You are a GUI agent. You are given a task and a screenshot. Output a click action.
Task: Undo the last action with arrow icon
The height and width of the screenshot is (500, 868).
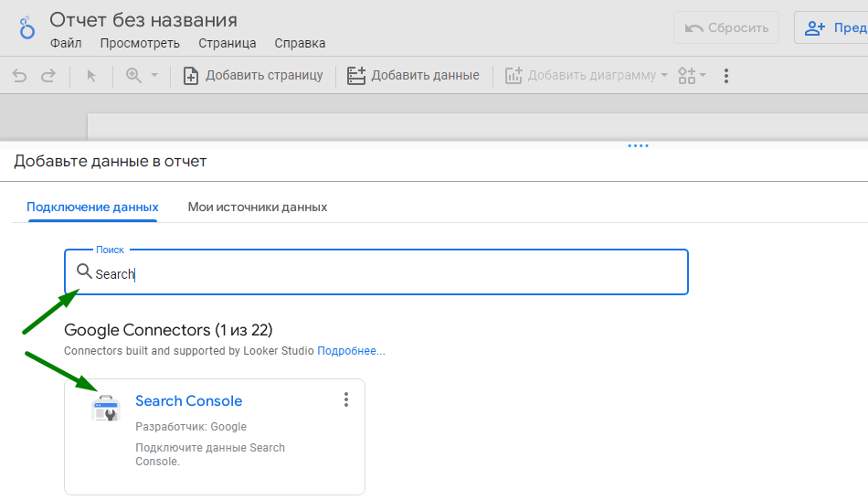pos(19,75)
